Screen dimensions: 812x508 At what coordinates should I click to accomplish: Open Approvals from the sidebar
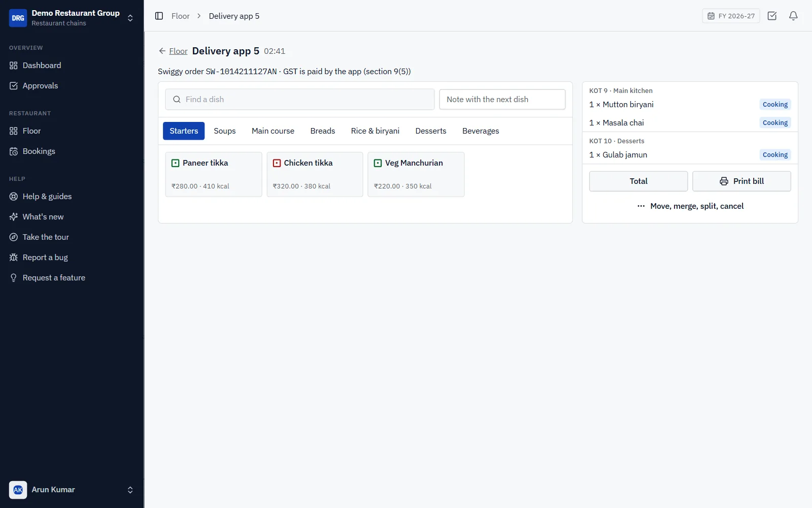pos(72,86)
